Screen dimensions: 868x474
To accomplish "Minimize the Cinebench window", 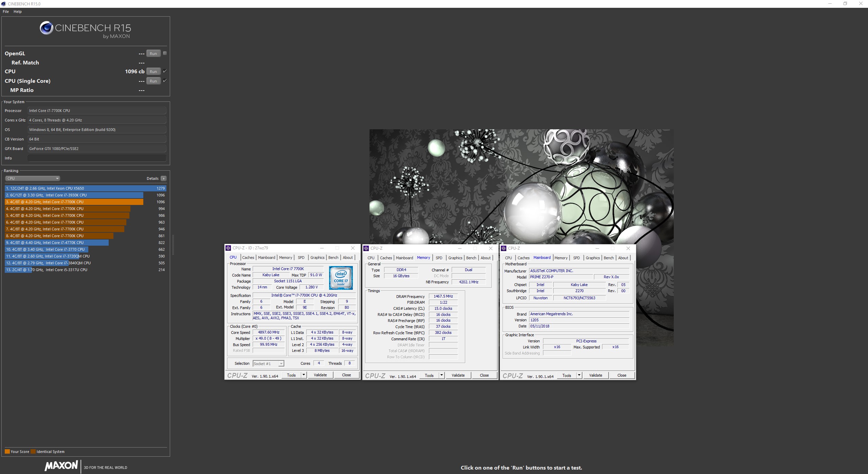I will click(x=830, y=4).
